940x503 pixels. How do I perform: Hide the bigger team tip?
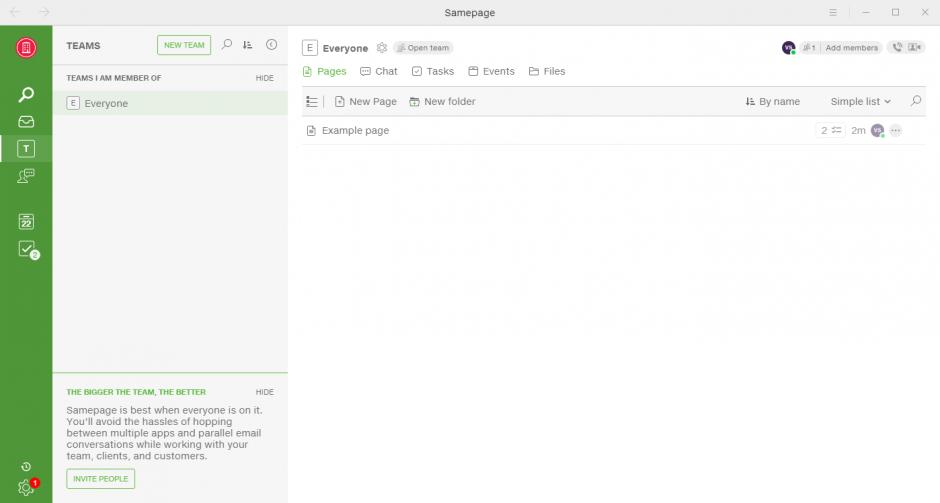coord(264,392)
